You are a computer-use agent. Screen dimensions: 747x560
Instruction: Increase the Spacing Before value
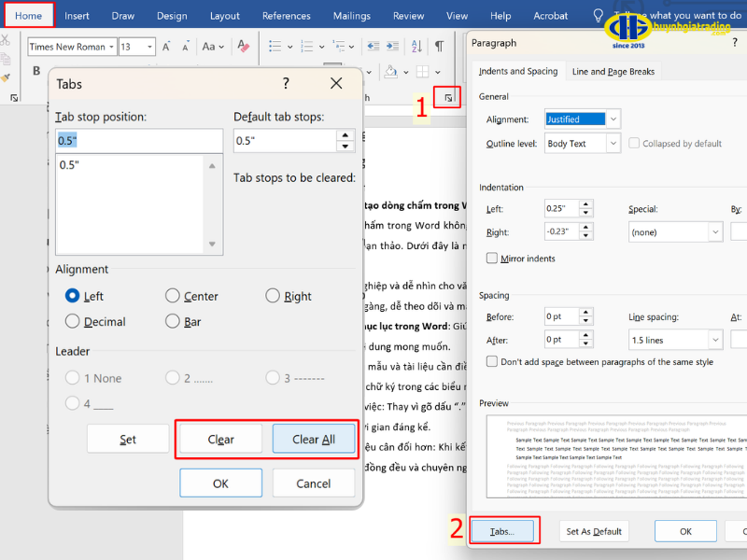tap(586, 312)
